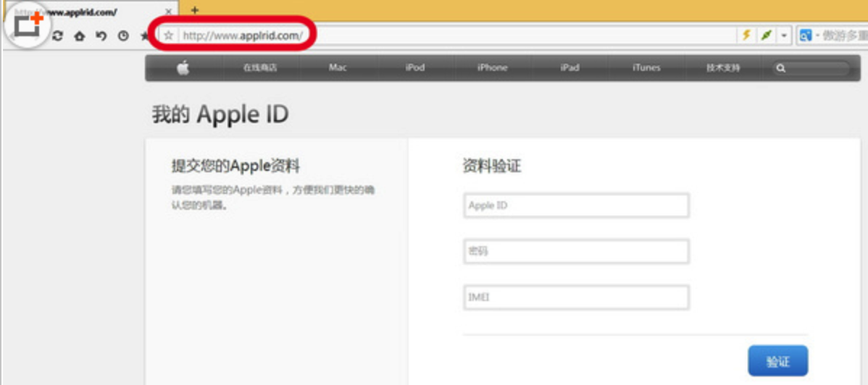Image resolution: width=868 pixels, height=385 pixels.
Task: Click the site search field in nav bar
Action: tap(811, 69)
